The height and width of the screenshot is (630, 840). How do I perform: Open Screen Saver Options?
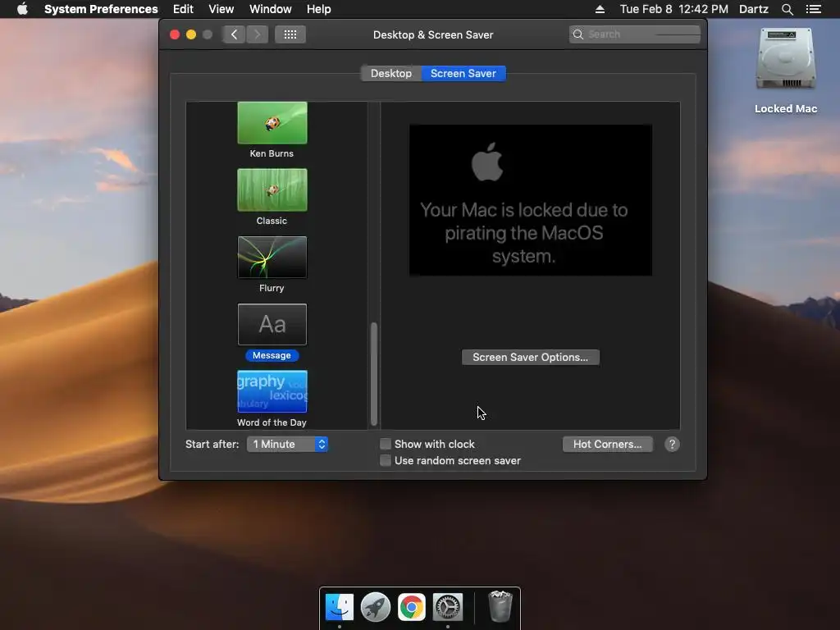pos(531,358)
